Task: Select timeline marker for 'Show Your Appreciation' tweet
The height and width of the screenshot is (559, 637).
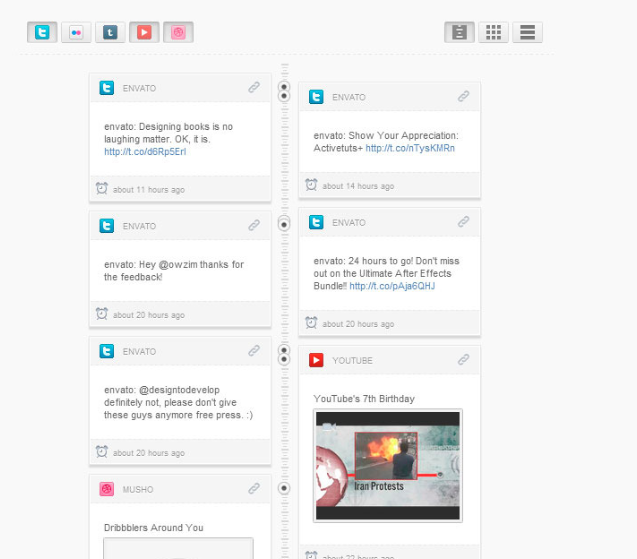Action: (x=284, y=96)
